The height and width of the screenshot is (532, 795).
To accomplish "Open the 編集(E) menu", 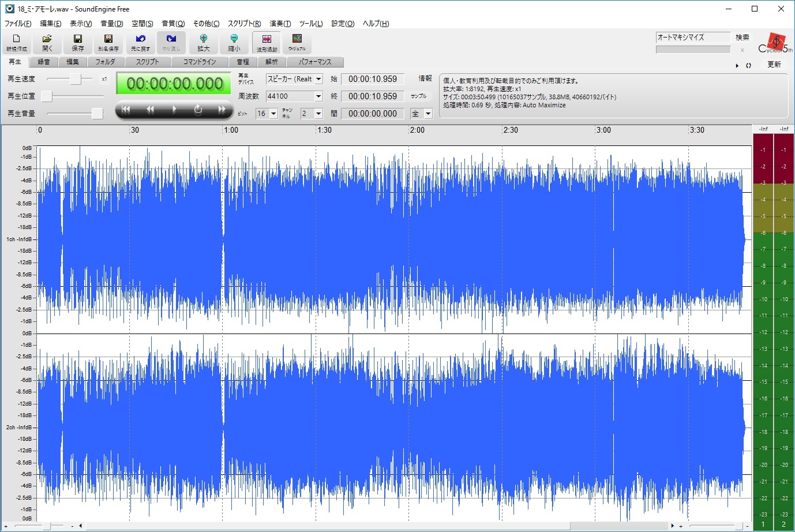I will pyautogui.click(x=50, y=24).
